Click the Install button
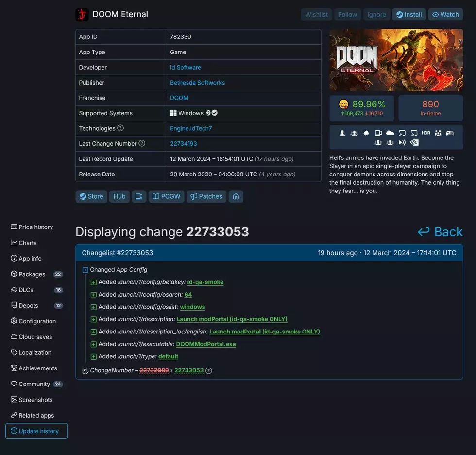 coord(409,15)
